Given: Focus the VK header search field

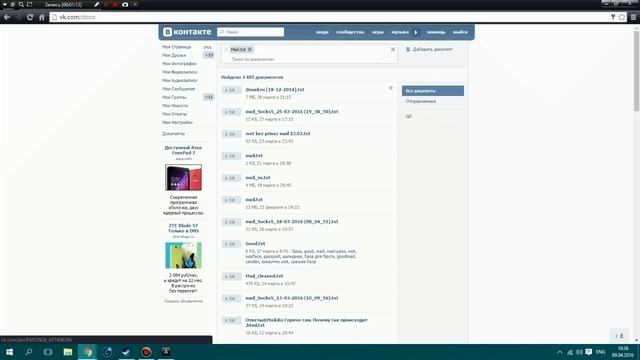Looking at the screenshot, I should coord(251,32).
